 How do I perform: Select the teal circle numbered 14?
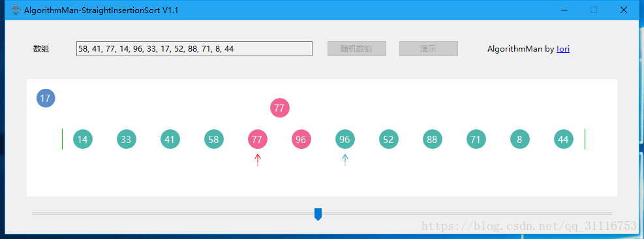[83, 139]
